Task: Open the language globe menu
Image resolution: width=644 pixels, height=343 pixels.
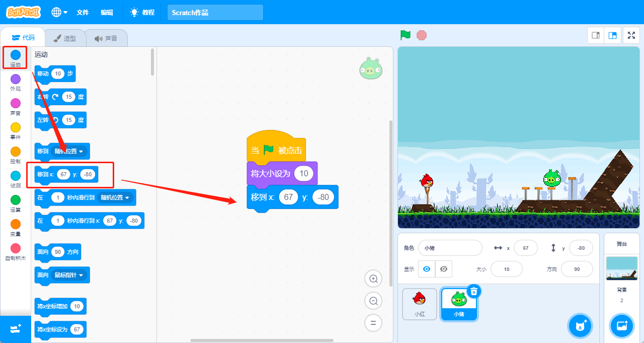Action: point(59,12)
